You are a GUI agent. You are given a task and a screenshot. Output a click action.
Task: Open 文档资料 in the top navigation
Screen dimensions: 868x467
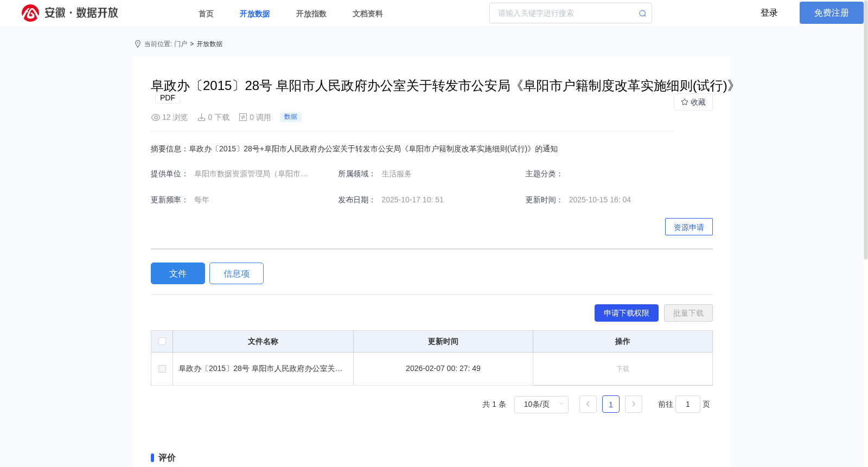(368, 14)
